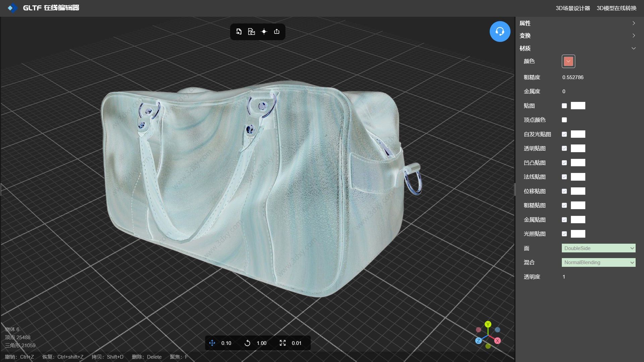
Task: Click the green Y axis gizmo handle
Action: tap(488, 324)
